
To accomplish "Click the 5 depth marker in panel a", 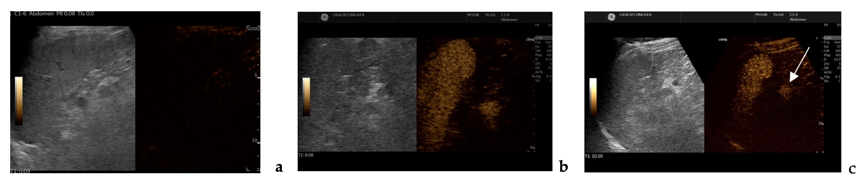I will 255,76.
